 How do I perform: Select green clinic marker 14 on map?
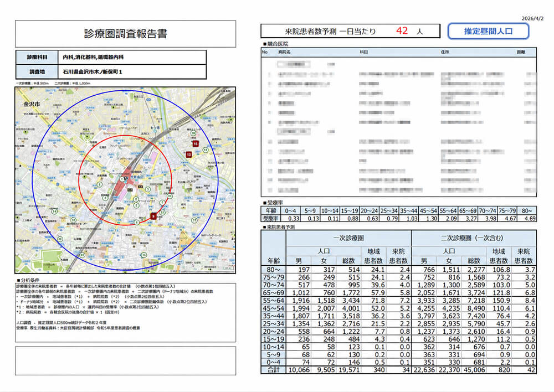54,212
